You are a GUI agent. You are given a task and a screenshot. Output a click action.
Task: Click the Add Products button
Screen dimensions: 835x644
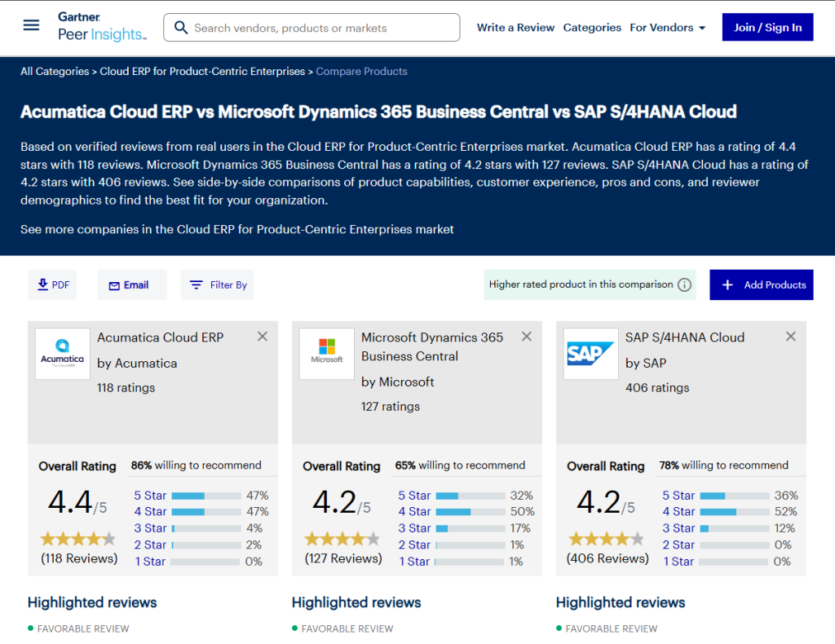761,285
